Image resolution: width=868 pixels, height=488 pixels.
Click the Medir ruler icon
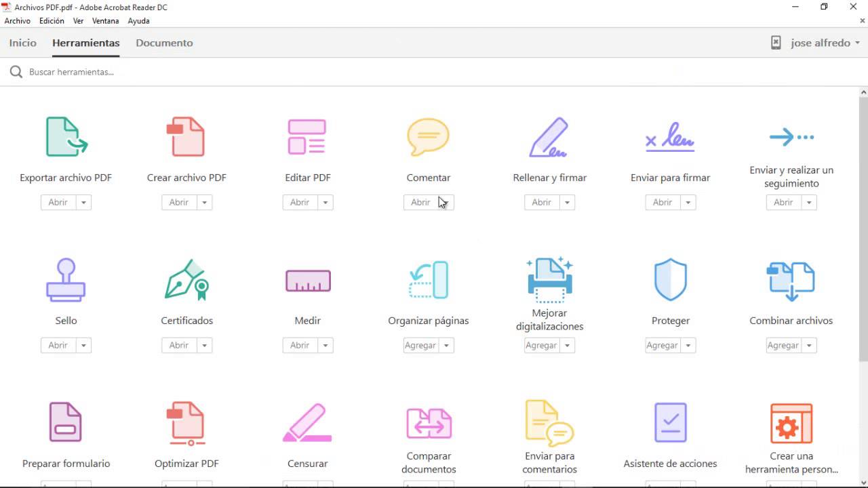tap(308, 280)
